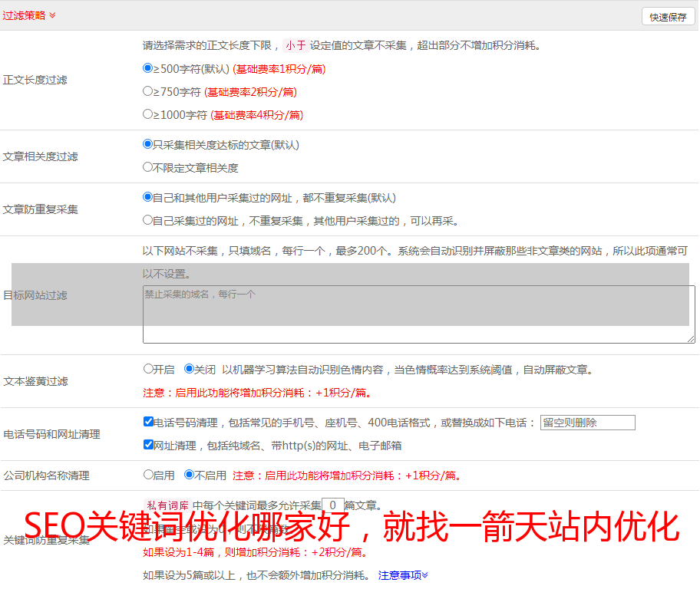
Task: Focus the 禁止采集的域名 text area
Action: pyautogui.click(x=419, y=314)
